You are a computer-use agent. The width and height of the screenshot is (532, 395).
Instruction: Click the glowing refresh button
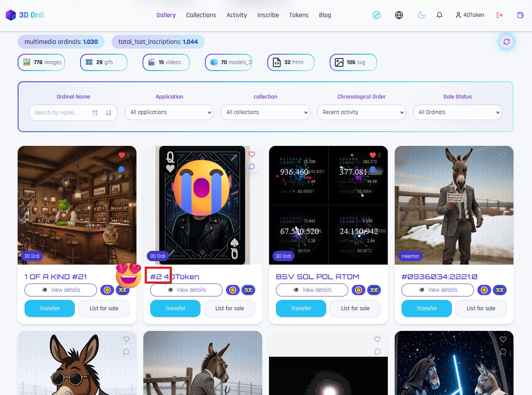click(507, 42)
